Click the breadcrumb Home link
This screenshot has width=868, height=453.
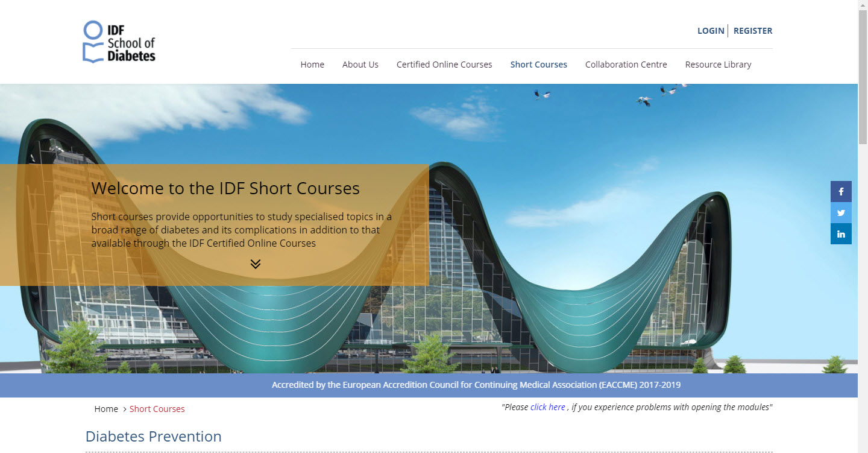tap(106, 409)
